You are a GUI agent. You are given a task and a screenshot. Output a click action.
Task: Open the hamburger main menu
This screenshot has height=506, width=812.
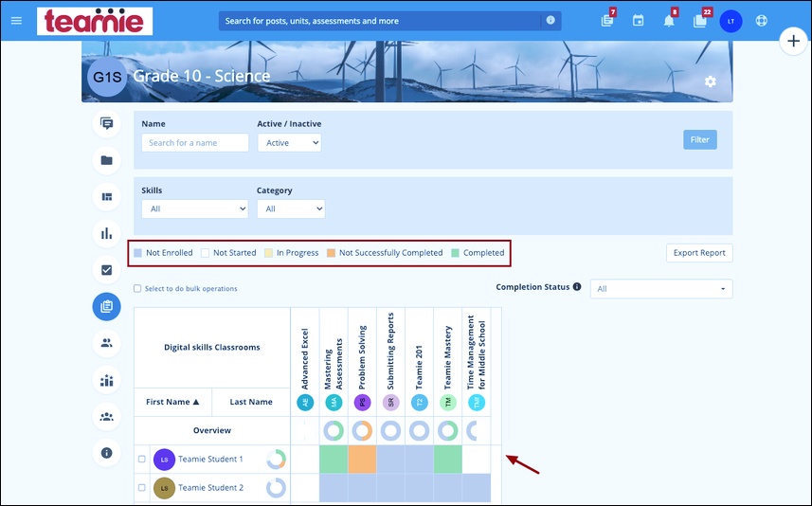click(x=16, y=21)
